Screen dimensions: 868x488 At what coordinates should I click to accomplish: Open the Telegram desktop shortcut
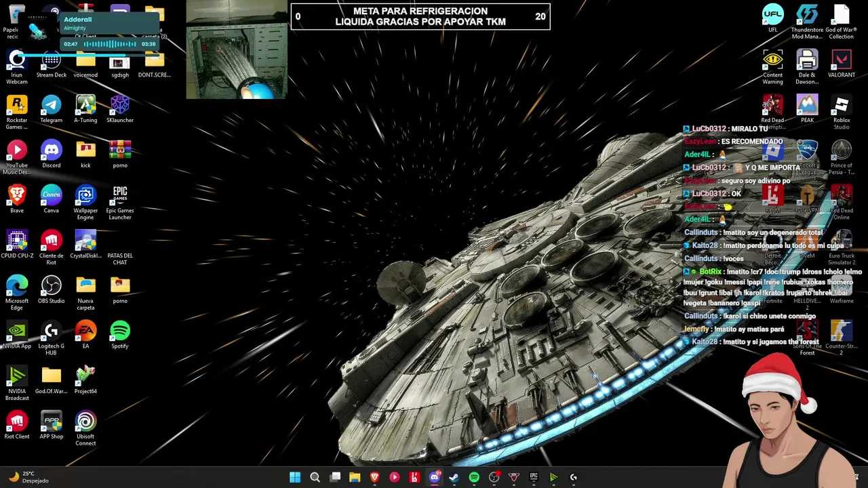52,109
